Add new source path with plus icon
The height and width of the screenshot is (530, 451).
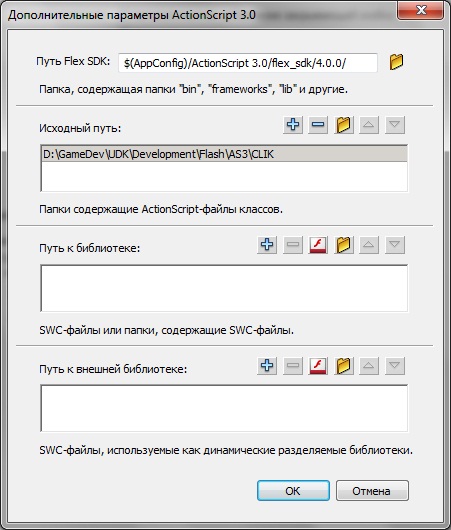(x=293, y=125)
